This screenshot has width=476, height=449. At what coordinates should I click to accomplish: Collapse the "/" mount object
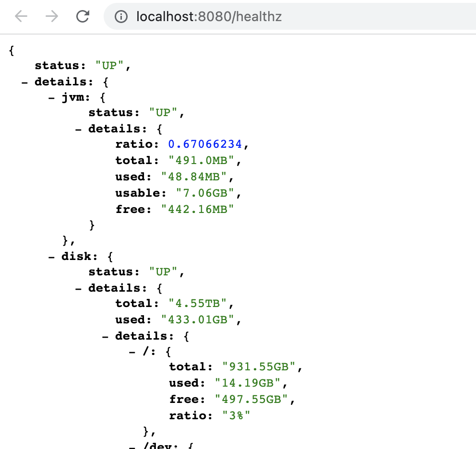click(132, 353)
